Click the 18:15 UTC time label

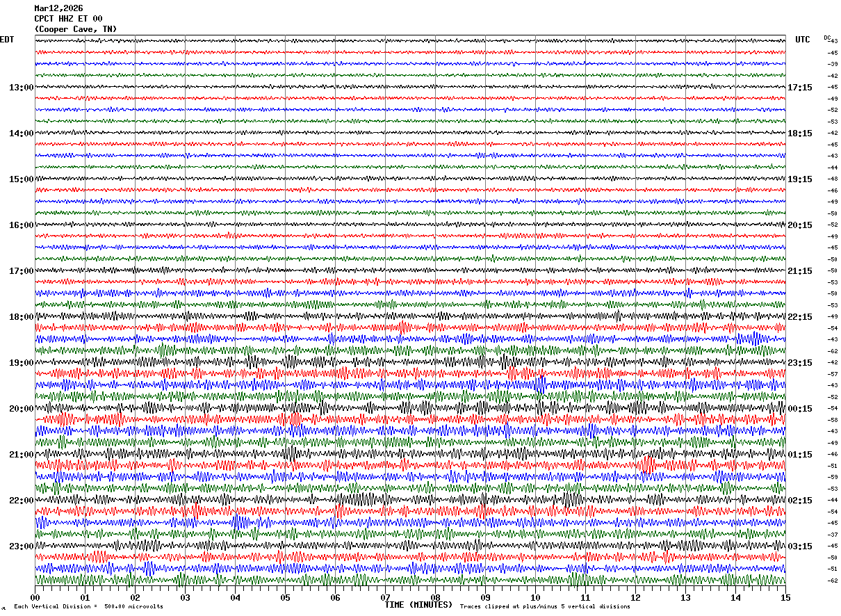800,133
